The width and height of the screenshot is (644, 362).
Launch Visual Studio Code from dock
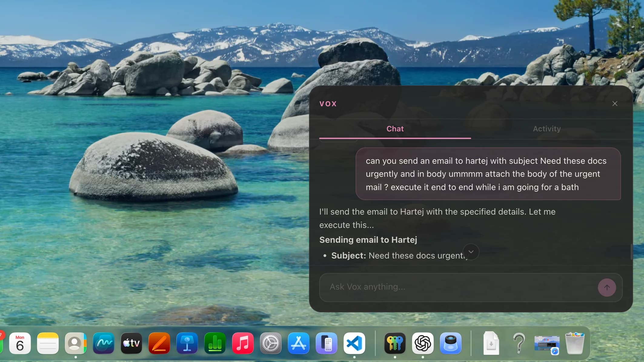pos(354,343)
